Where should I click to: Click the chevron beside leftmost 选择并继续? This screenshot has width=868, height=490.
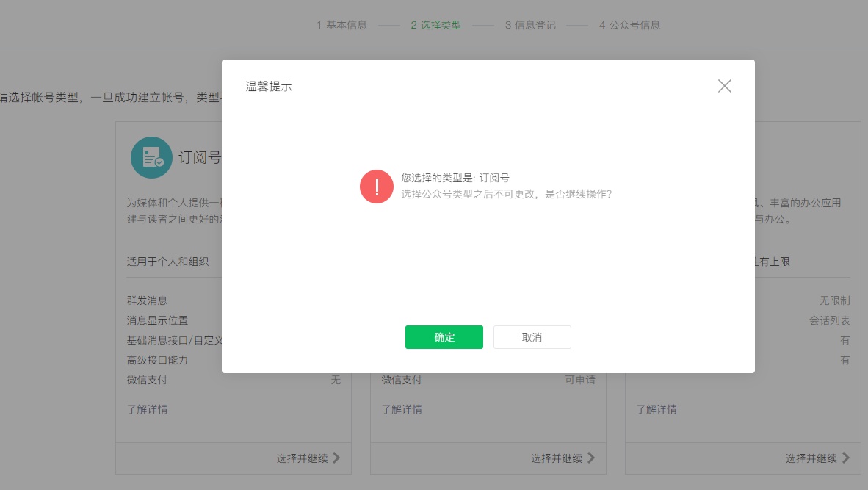[336, 458]
